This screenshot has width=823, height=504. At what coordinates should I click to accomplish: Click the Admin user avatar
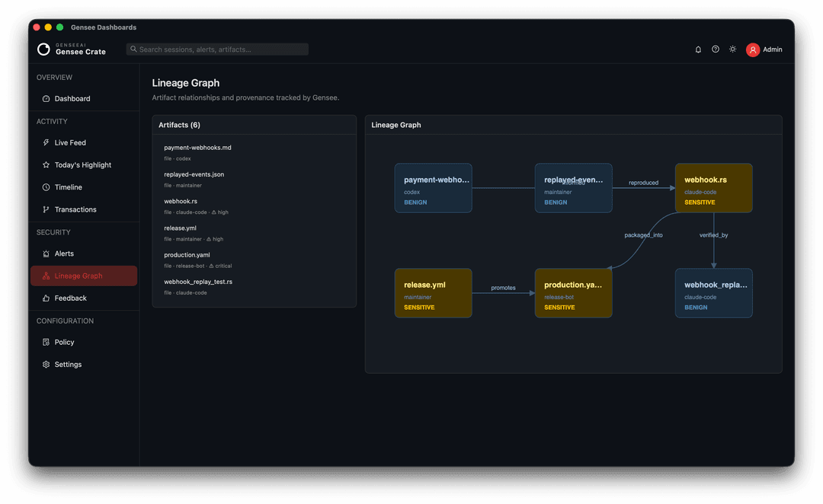coord(753,49)
